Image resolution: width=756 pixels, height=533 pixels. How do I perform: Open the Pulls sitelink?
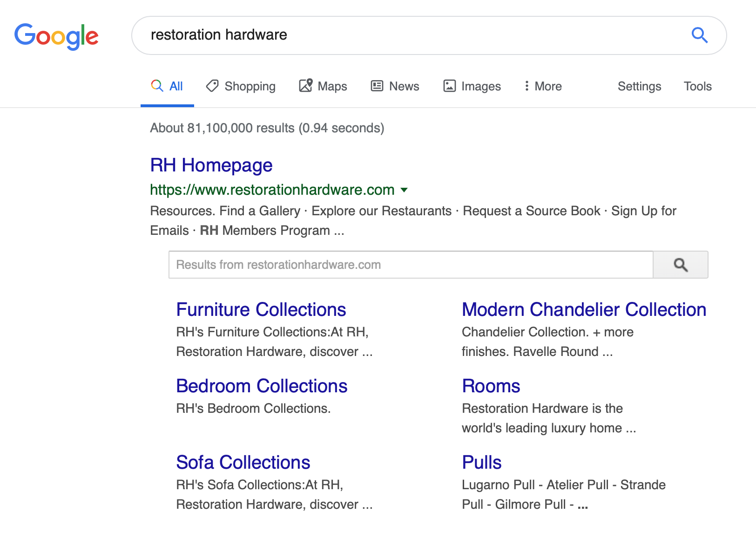point(481,463)
